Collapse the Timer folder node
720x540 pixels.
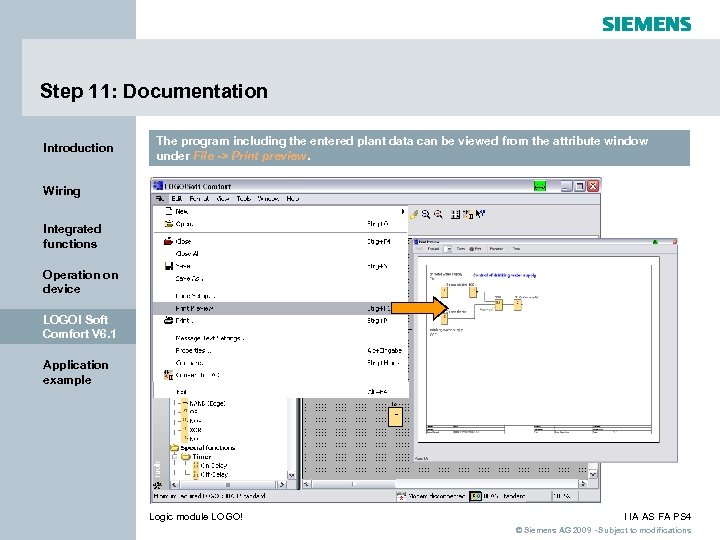click(174, 456)
